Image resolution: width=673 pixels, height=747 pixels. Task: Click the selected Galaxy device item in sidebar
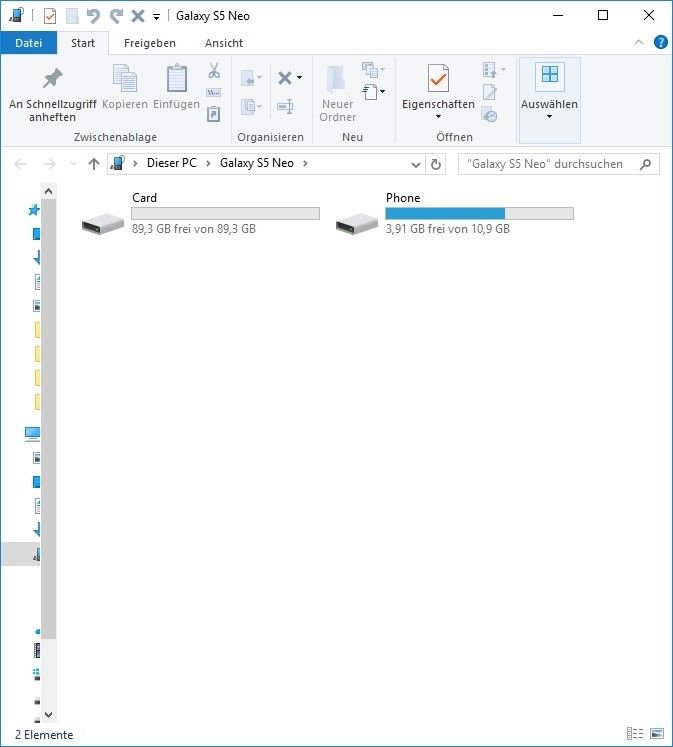click(x=21, y=554)
